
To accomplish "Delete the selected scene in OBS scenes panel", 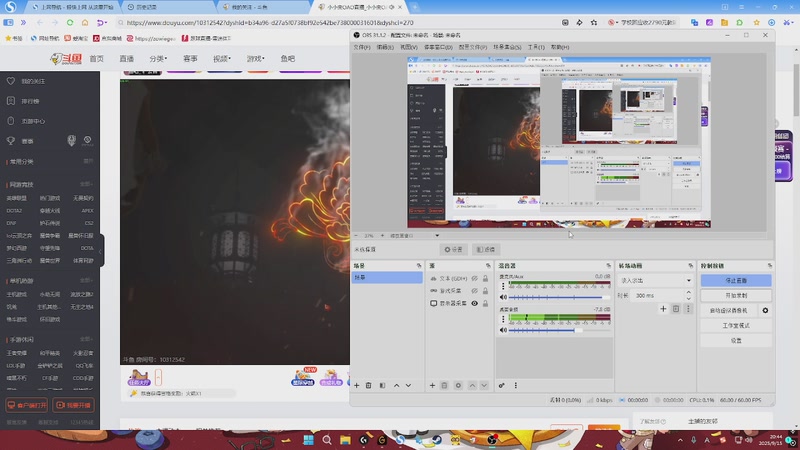I will click(368, 386).
